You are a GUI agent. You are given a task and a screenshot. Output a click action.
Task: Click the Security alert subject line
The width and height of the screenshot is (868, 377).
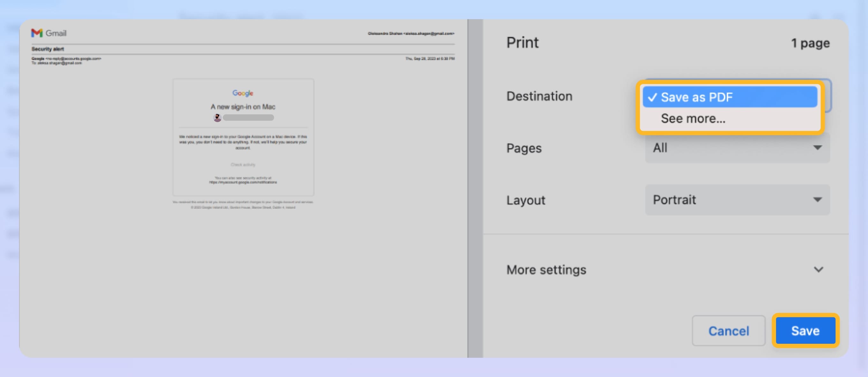click(47, 49)
